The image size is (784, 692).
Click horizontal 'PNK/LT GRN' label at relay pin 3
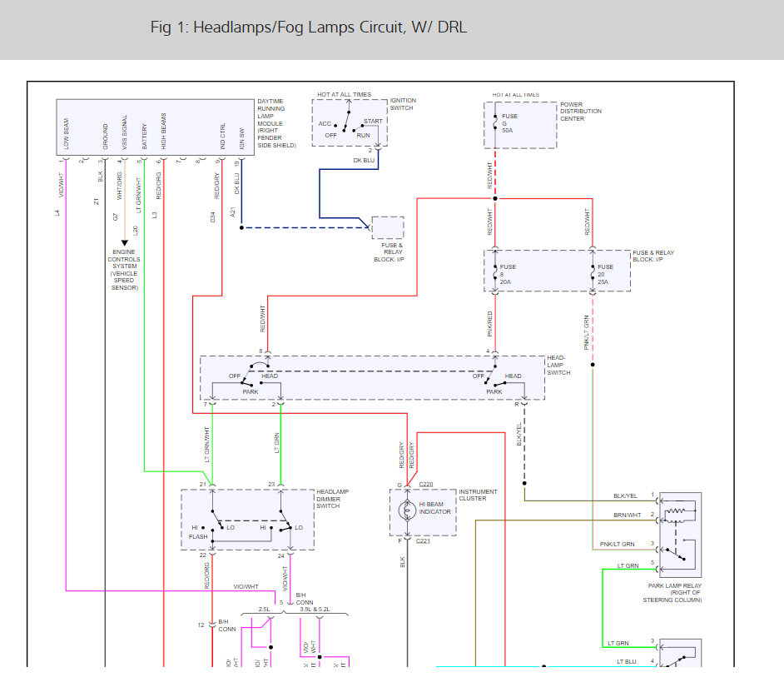coord(617,544)
